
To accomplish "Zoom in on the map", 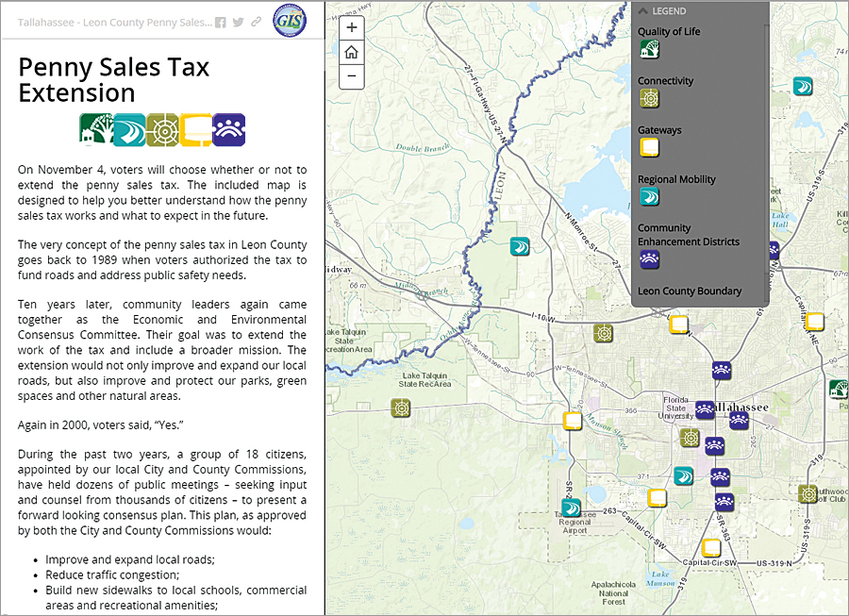I will pyautogui.click(x=351, y=28).
